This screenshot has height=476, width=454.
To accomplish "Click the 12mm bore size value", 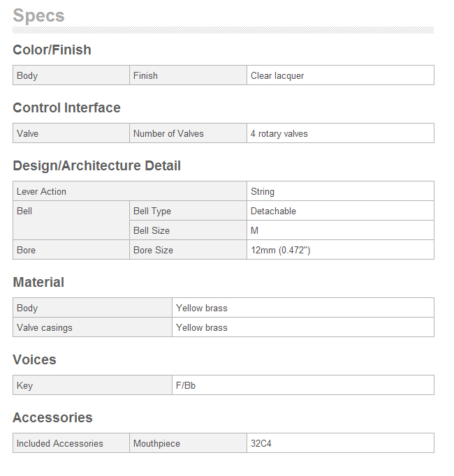I will [x=281, y=250].
